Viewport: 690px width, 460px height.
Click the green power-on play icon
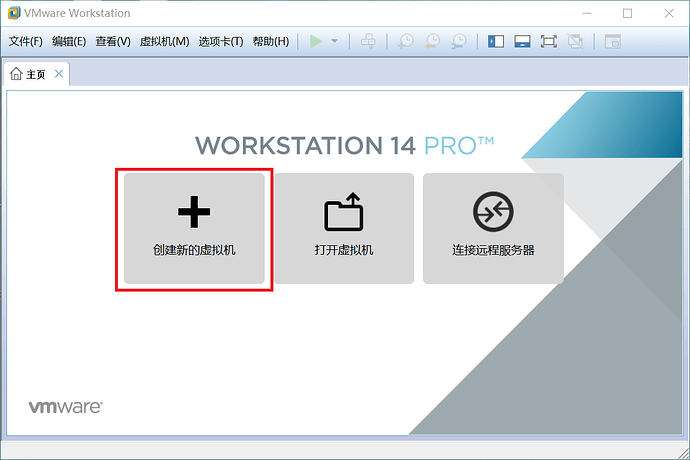316,41
